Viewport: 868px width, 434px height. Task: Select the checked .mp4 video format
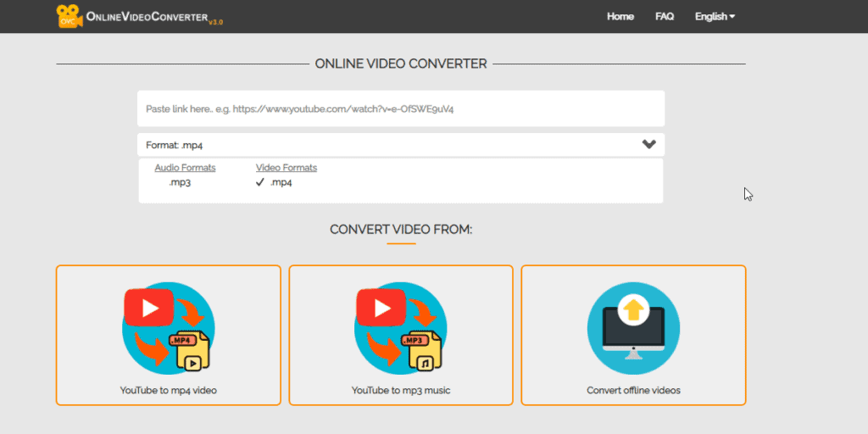click(274, 182)
